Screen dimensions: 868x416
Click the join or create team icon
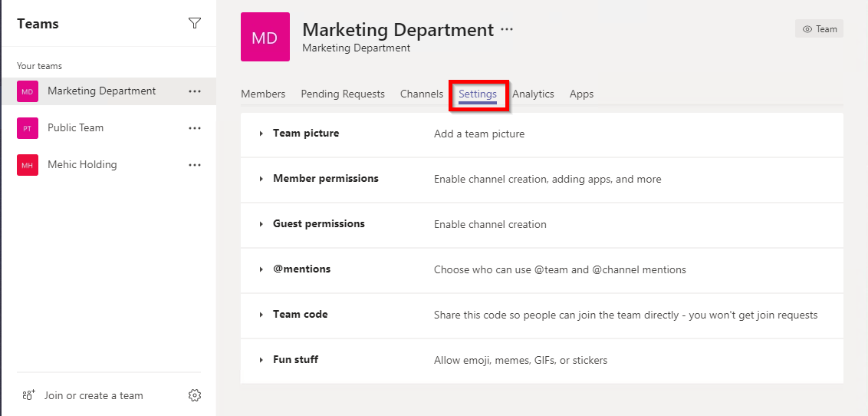29,395
